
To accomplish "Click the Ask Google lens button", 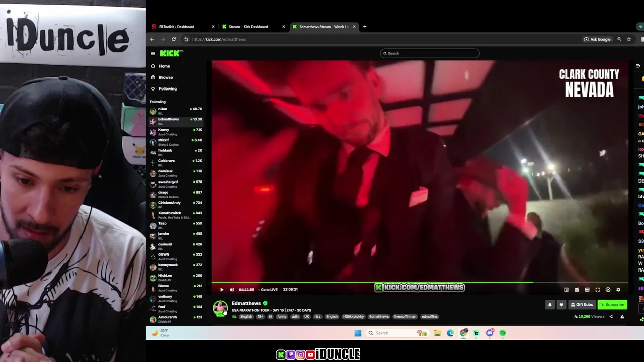I will (597, 39).
